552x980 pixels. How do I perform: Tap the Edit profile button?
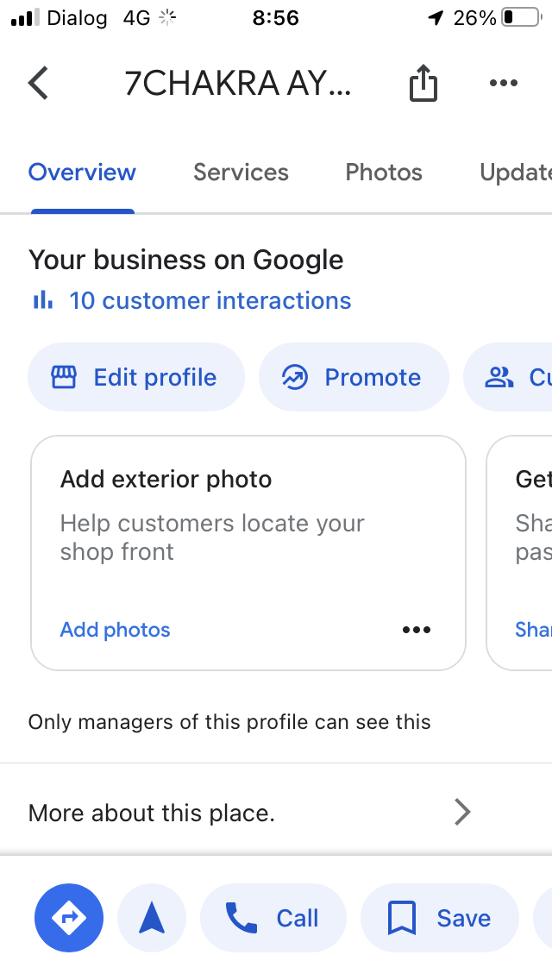(135, 377)
